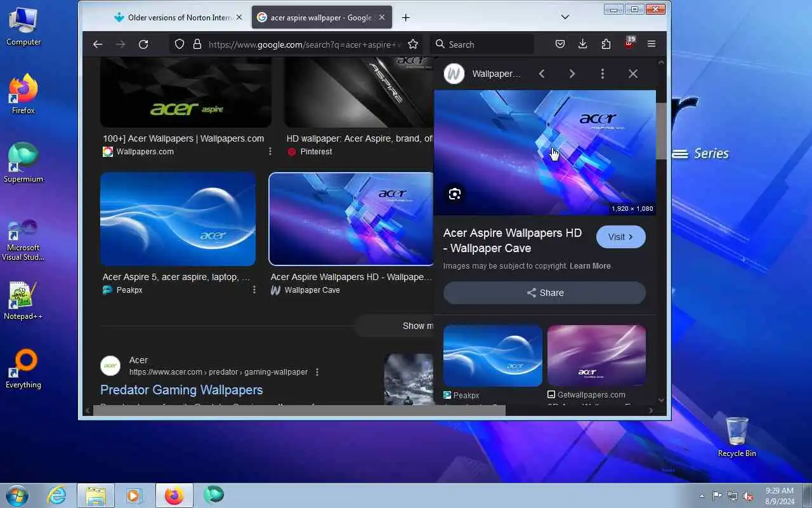The image size is (812, 508).
Task: Expand the list all tabs chevron
Action: click(x=565, y=17)
